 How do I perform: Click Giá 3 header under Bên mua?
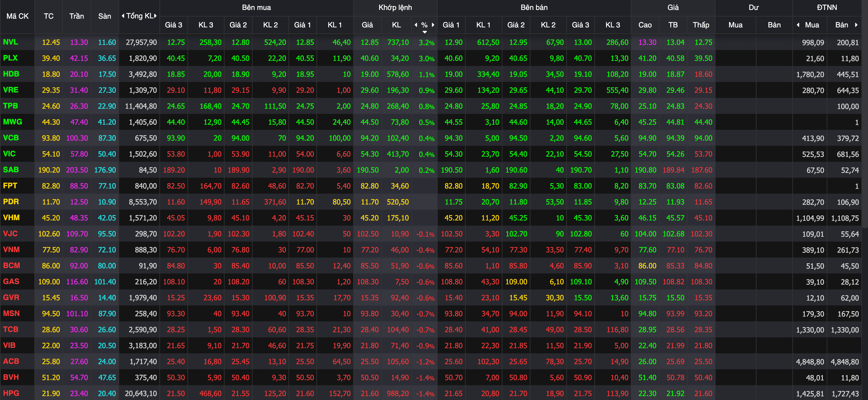point(173,25)
